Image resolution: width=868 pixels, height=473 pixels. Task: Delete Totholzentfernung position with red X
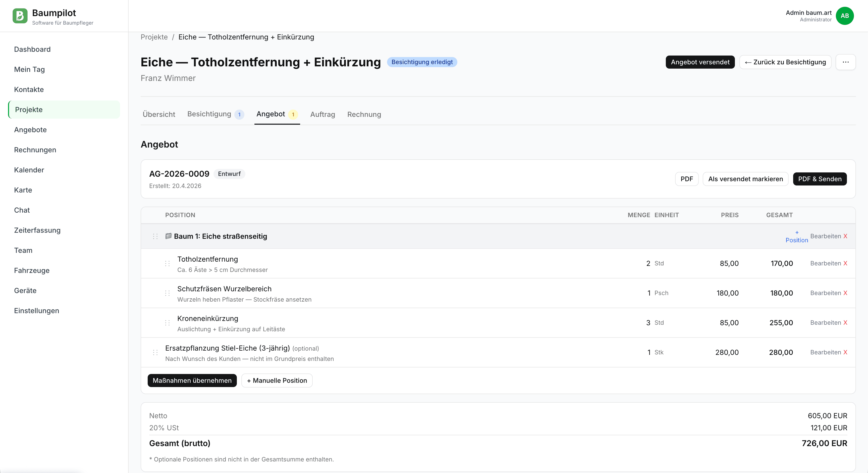pyautogui.click(x=845, y=263)
